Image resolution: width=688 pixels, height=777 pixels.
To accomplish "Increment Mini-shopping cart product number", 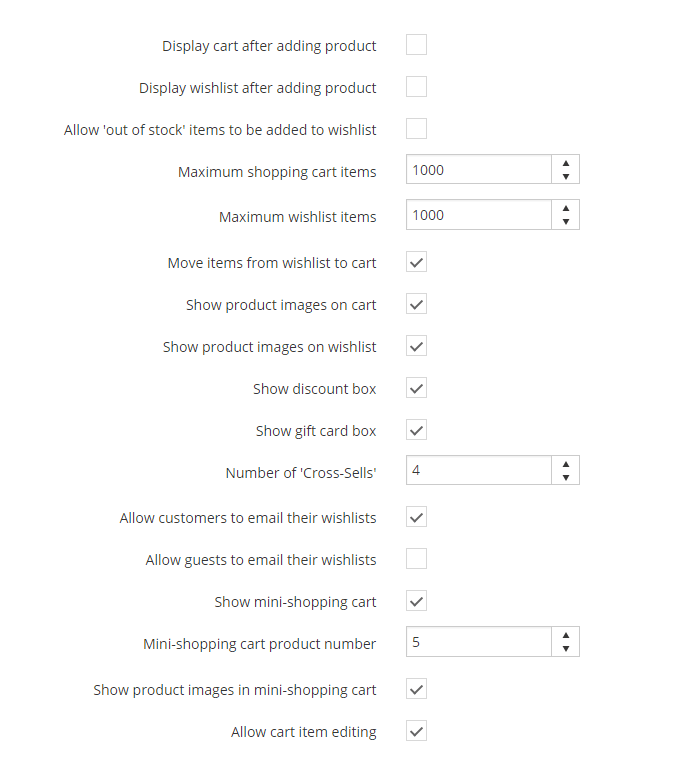I will point(566,635).
